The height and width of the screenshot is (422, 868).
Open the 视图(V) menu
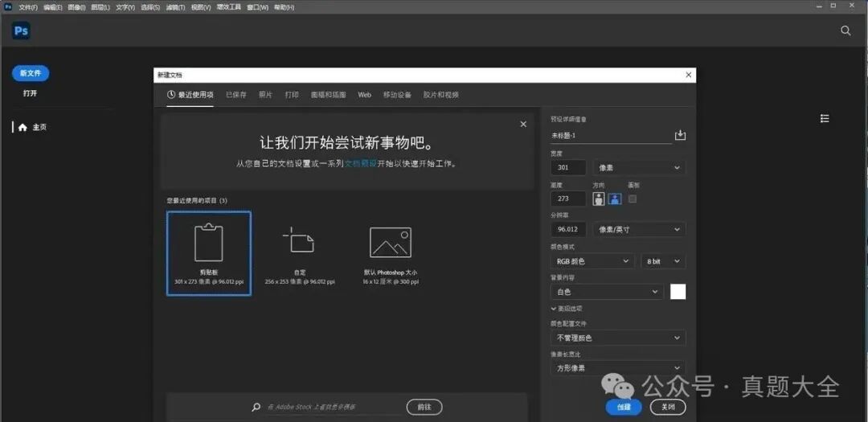pyautogui.click(x=201, y=8)
